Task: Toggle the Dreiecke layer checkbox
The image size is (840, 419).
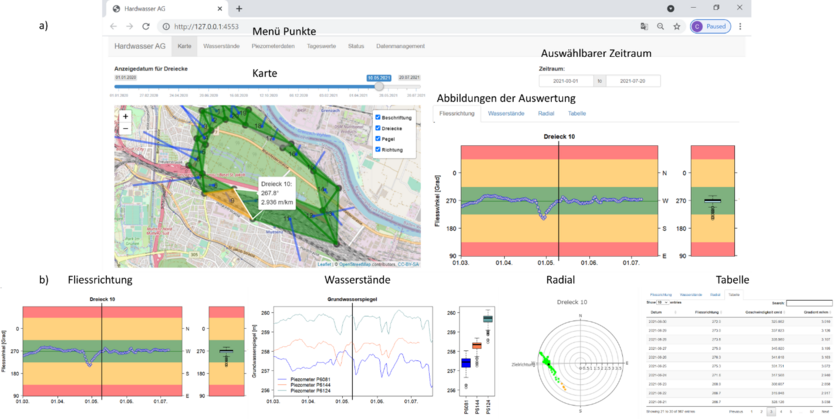Action: 376,128
